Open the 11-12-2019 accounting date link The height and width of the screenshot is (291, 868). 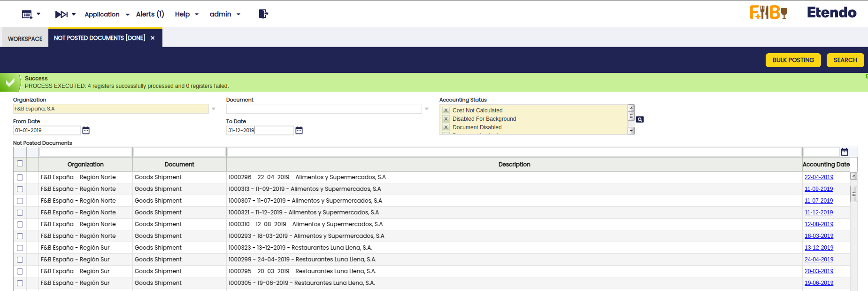pyautogui.click(x=819, y=212)
